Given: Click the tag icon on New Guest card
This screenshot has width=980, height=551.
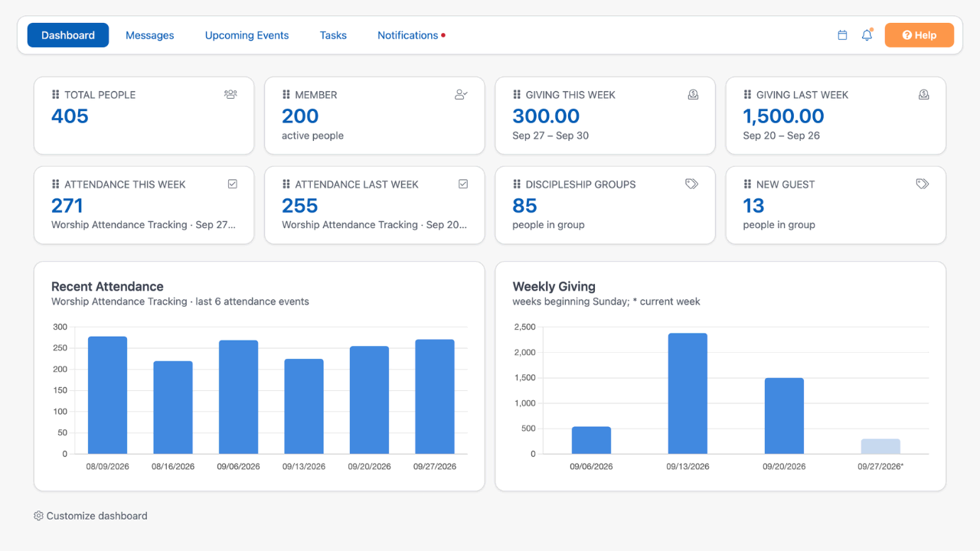Looking at the screenshot, I should click(x=923, y=184).
